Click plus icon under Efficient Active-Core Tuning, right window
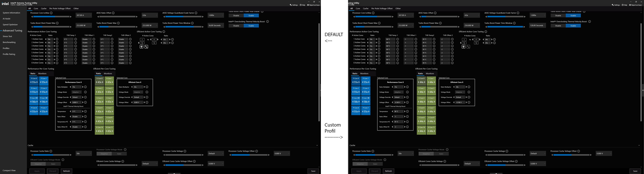This screenshot has height=174, width=644. point(464,47)
